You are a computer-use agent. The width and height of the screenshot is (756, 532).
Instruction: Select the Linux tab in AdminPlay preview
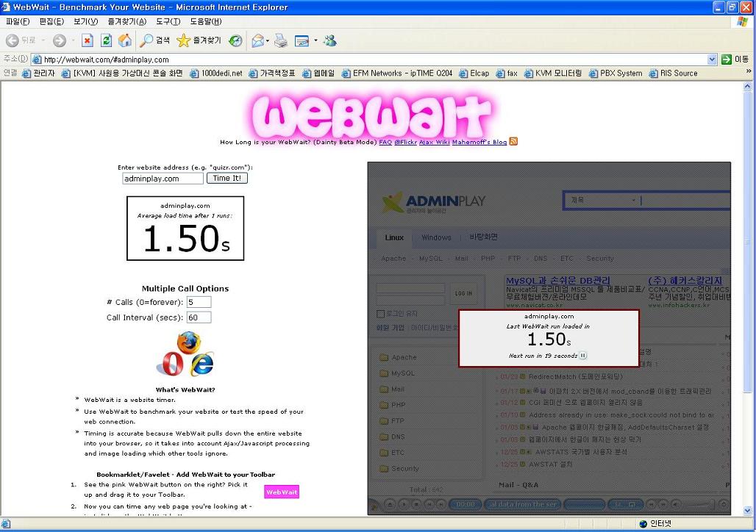click(394, 237)
